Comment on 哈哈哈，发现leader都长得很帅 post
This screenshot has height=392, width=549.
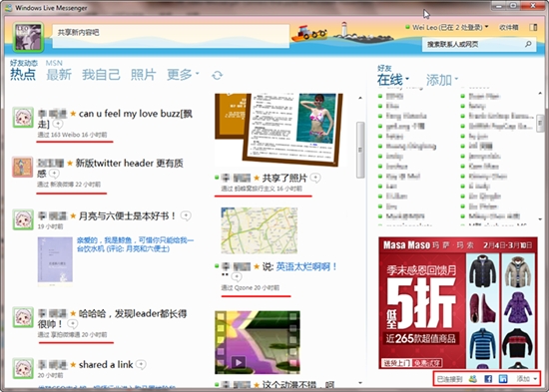point(73,324)
